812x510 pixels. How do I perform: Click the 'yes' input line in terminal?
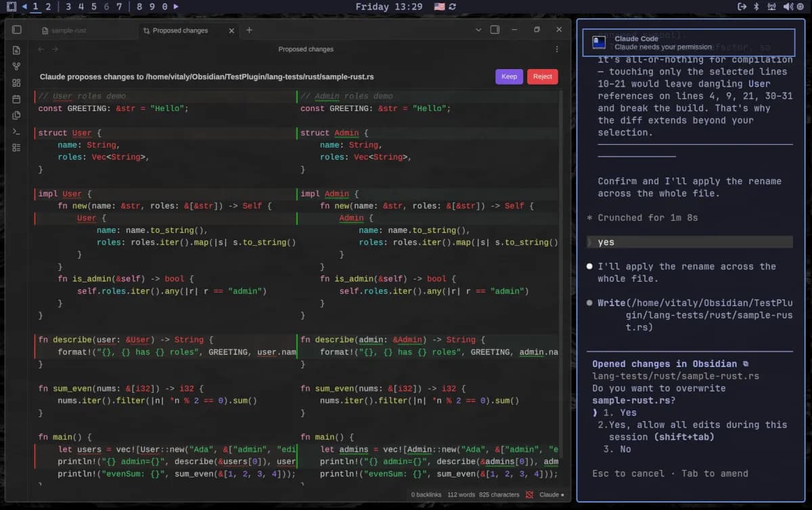point(690,242)
